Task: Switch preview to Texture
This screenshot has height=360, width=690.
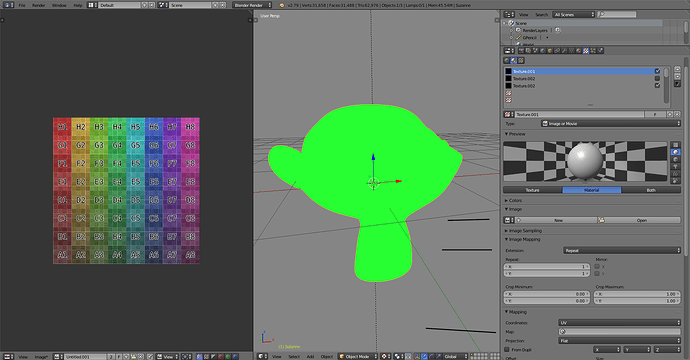Action: point(532,190)
